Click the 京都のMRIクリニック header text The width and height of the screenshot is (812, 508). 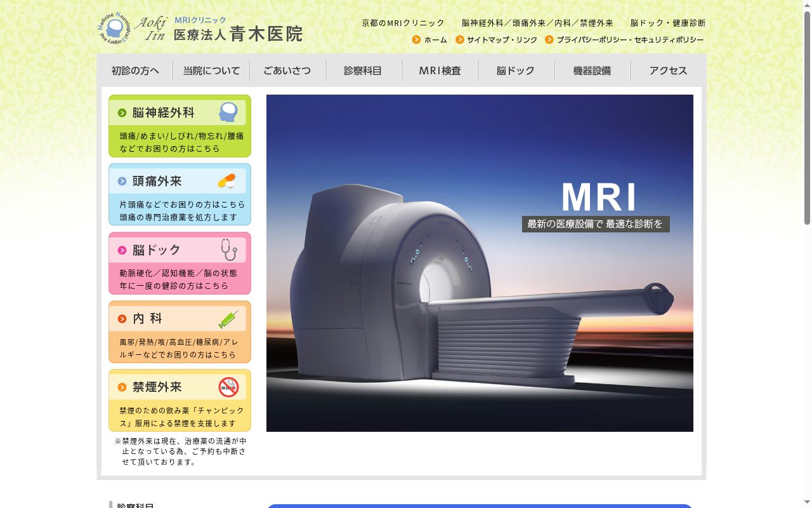(403, 23)
